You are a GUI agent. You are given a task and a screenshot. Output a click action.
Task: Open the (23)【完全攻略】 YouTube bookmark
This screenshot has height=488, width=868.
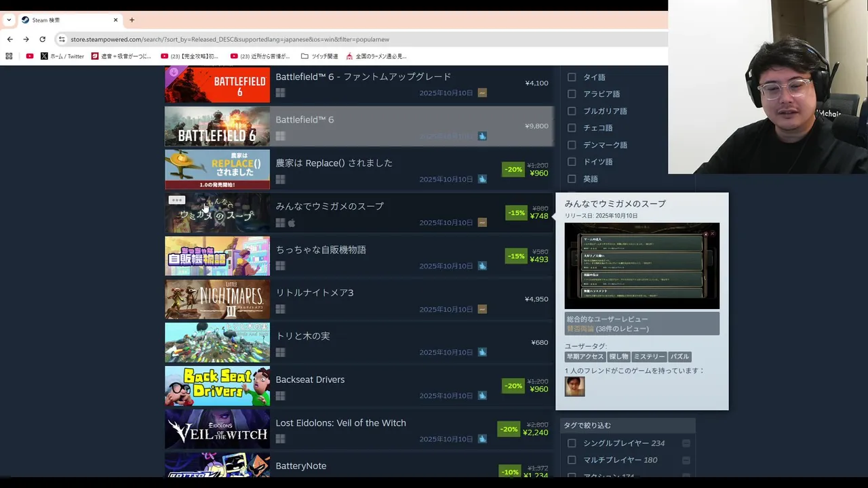[x=189, y=56]
